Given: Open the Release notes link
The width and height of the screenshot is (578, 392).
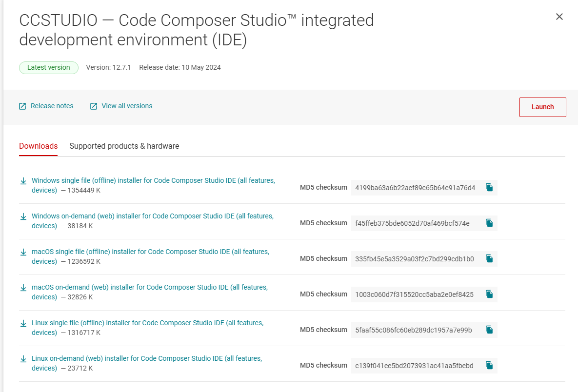Looking at the screenshot, I should 52,106.
